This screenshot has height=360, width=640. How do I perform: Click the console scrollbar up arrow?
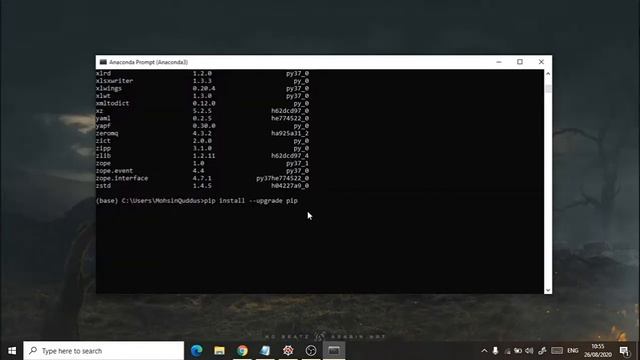[548, 73]
